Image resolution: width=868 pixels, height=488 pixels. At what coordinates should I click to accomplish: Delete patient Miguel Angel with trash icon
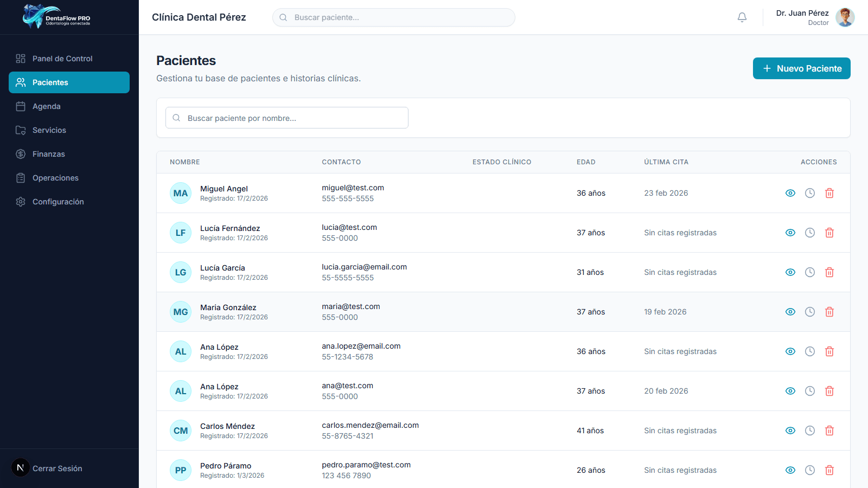pyautogui.click(x=829, y=193)
